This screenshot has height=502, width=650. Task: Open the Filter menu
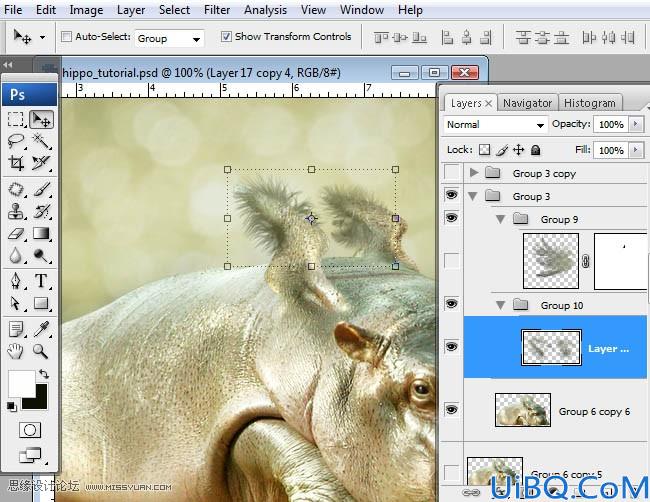(x=217, y=10)
